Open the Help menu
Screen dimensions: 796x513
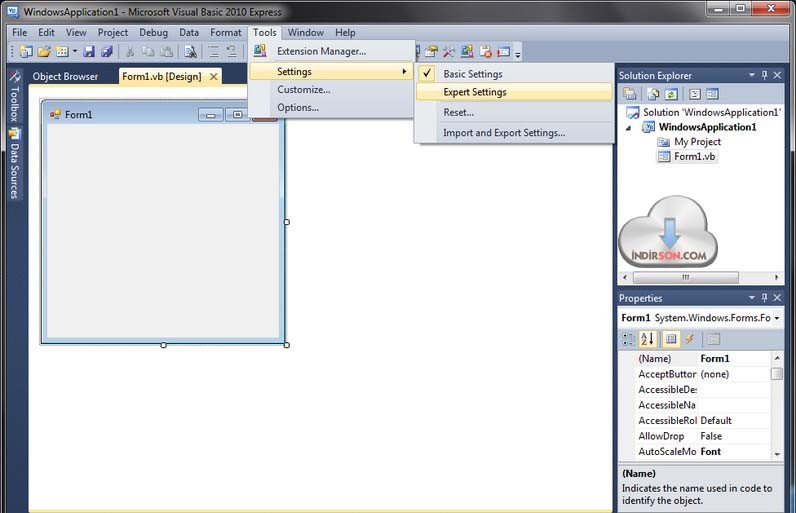345,32
